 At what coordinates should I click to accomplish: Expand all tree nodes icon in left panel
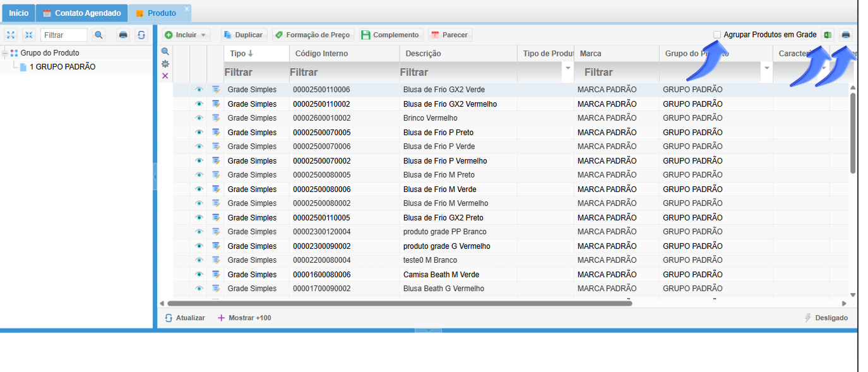(11, 35)
